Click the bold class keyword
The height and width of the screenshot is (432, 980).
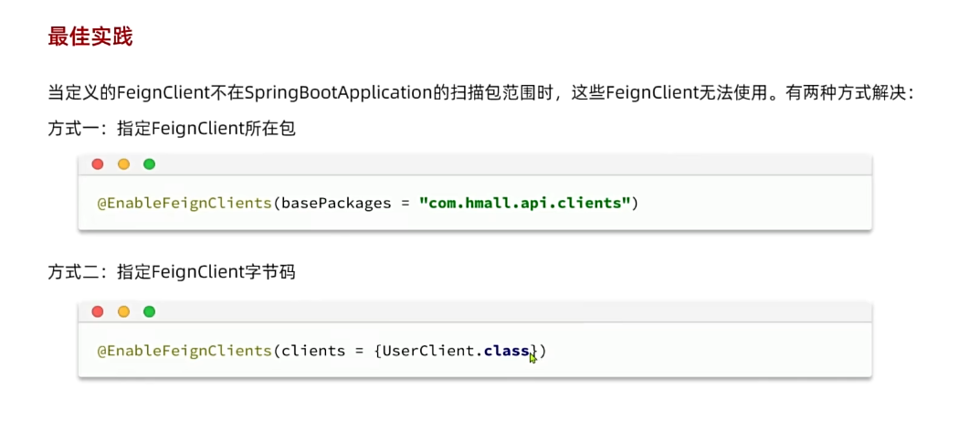pos(508,351)
